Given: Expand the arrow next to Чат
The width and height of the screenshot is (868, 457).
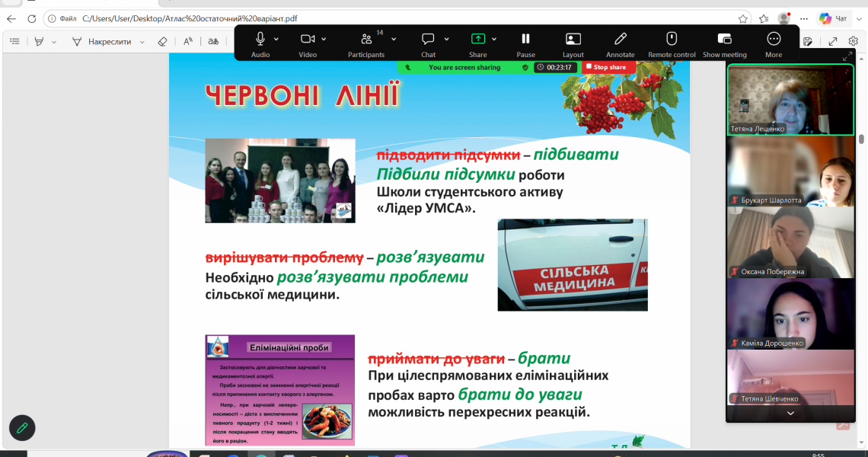Looking at the screenshot, I should click(859, 19).
